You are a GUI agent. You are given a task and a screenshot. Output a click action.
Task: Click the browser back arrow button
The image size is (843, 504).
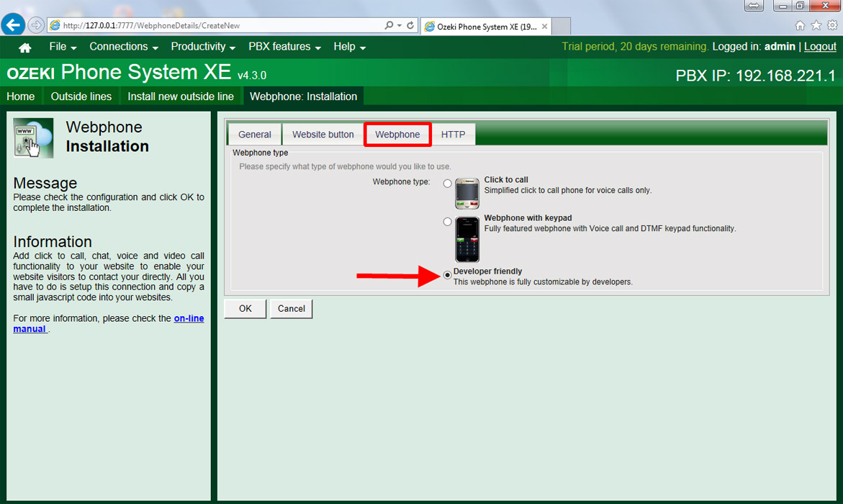pos(13,25)
